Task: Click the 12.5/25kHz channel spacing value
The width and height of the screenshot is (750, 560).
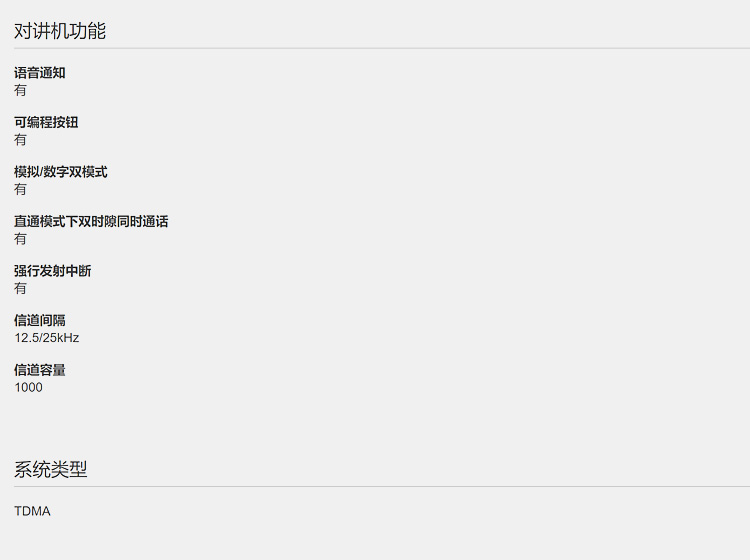Action: click(46, 338)
